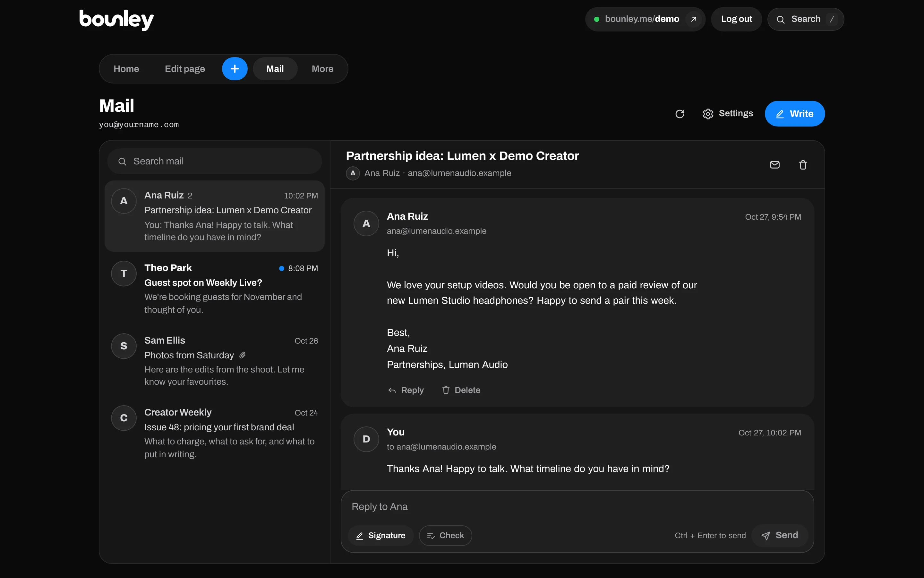The width and height of the screenshot is (924, 578).
Task: Reply to Ana Ruiz's message
Action: pos(406,390)
